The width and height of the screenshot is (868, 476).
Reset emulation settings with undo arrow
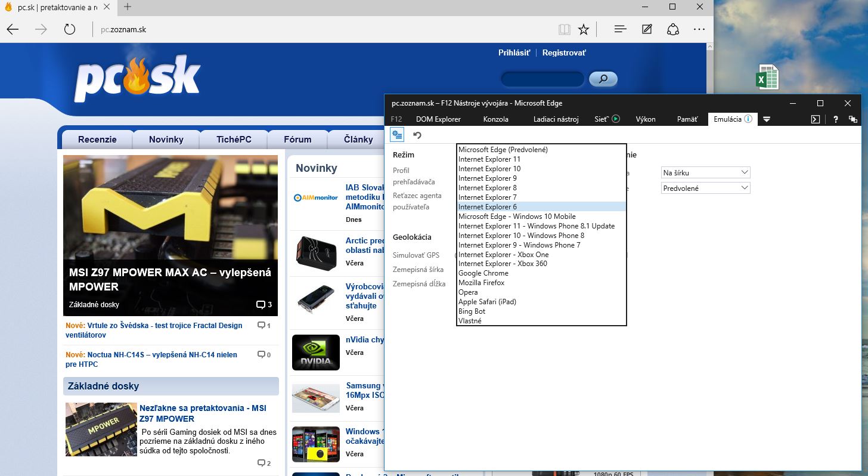417,135
